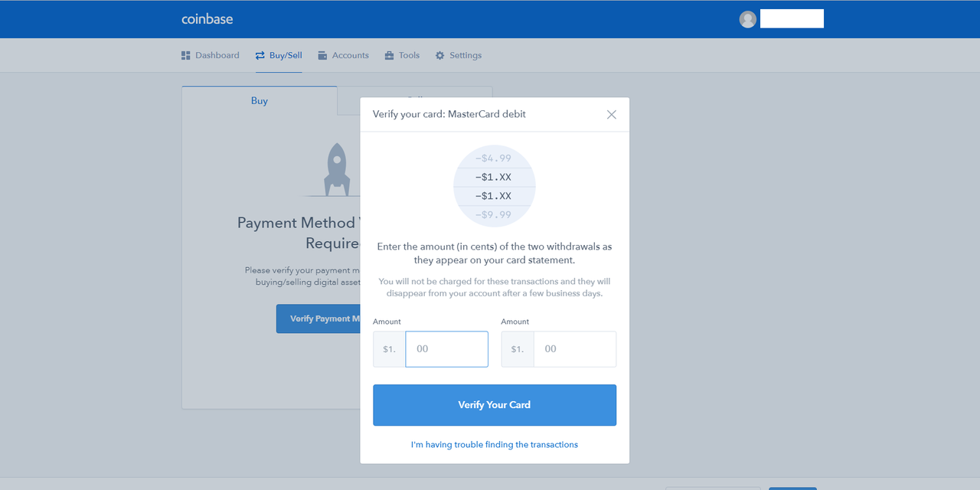
Task: Click the withdrawals statement illustration circle
Action: [x=495, y=186]
